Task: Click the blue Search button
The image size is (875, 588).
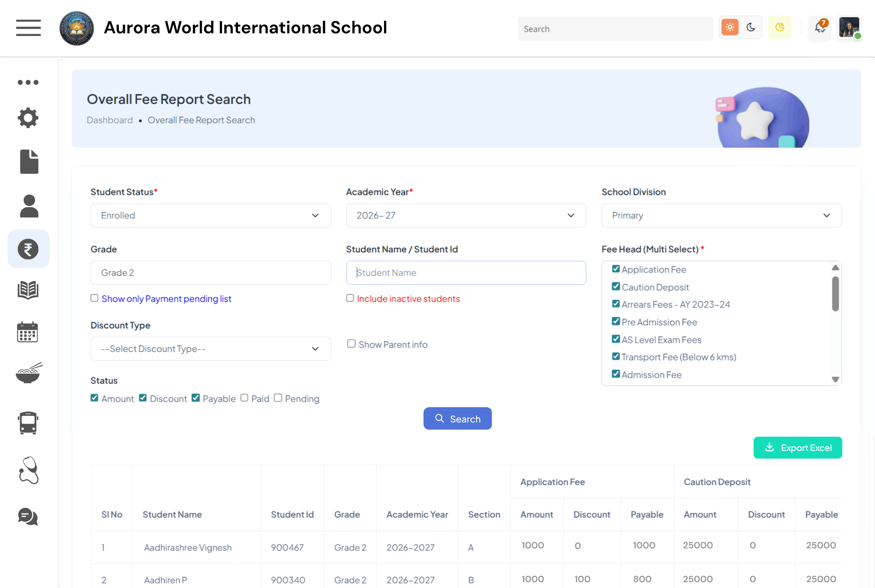Action: click(457, 419)
